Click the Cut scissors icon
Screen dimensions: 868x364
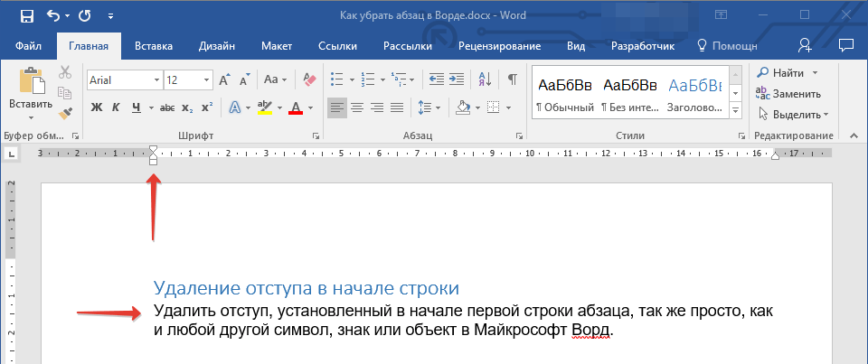pyautogui.click(x=65, y=73)
